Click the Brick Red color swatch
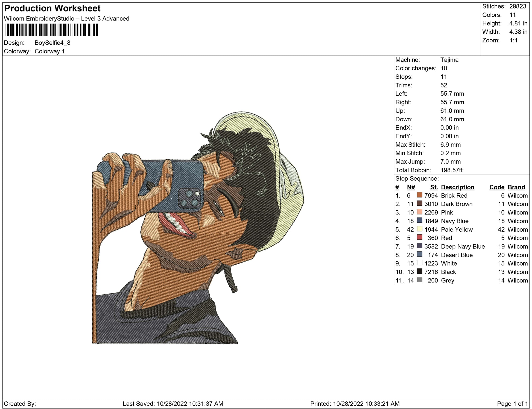The image size is (532, 409). pyautogui.click(x=419, y=195)
